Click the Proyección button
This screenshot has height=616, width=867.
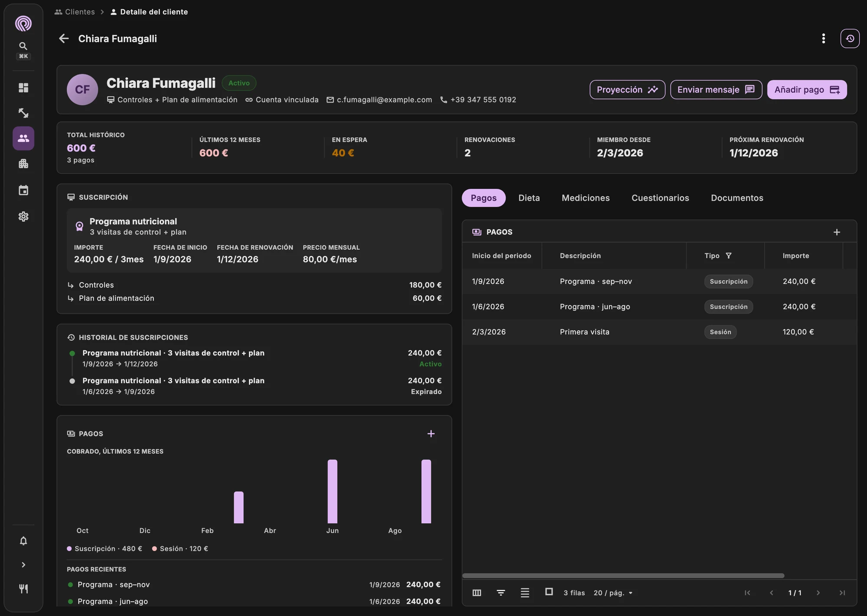point(627,90)
